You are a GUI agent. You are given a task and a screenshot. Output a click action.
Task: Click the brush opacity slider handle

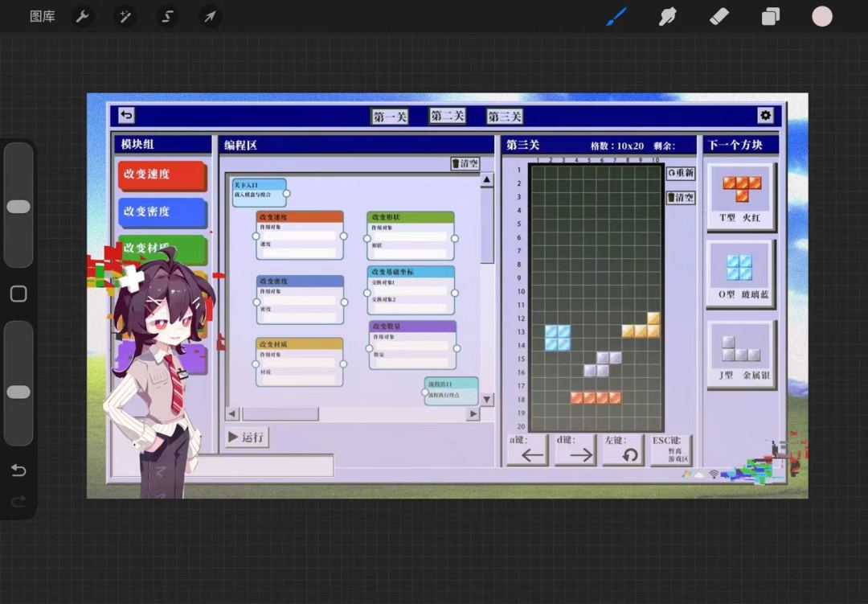point(18,392)
